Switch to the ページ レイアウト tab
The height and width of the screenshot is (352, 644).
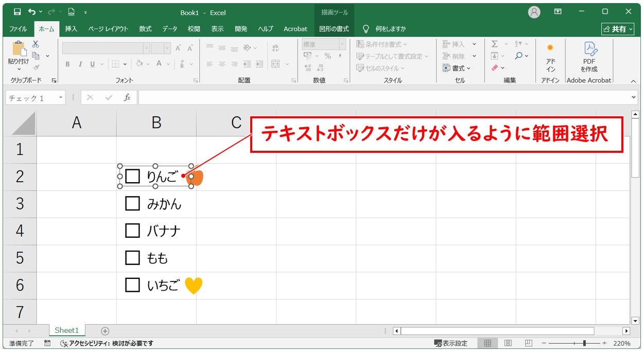(108, 29)
